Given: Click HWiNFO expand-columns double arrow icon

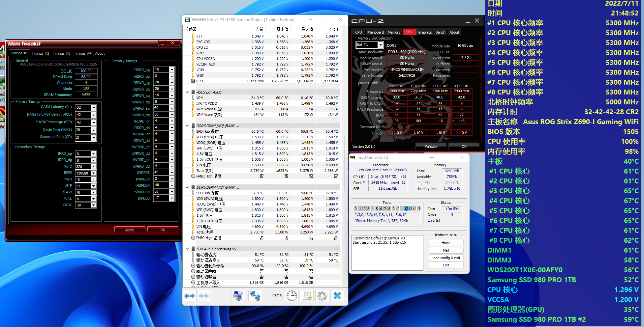Looking at the screenshot, I should (190, 296).
